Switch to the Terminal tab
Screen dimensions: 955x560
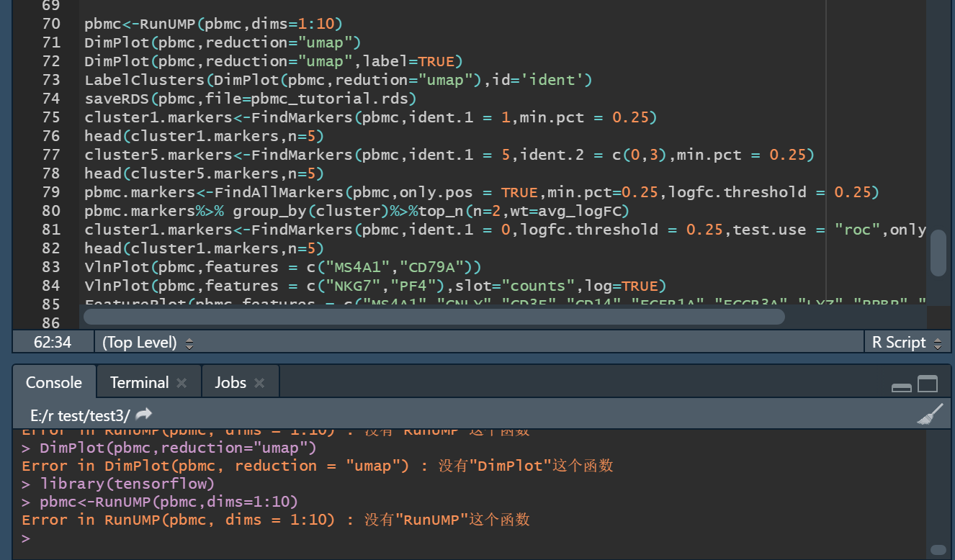pyautogui.click(x=138, y=382)
